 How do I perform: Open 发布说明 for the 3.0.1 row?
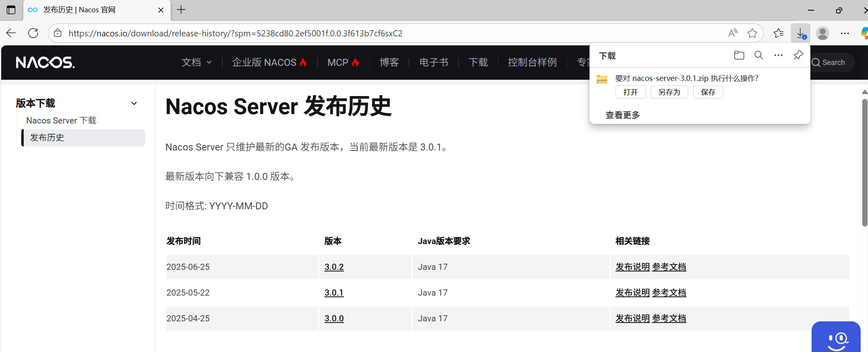(633, 292)
